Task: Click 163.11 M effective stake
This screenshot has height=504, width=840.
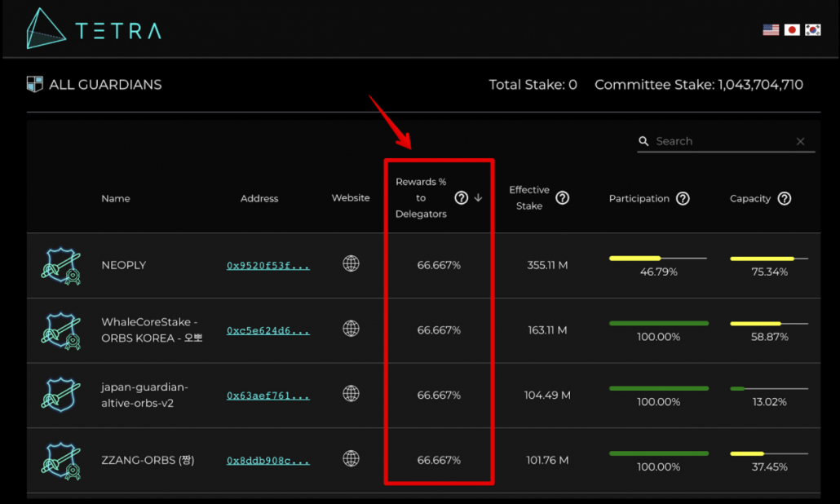Action: 547,330
